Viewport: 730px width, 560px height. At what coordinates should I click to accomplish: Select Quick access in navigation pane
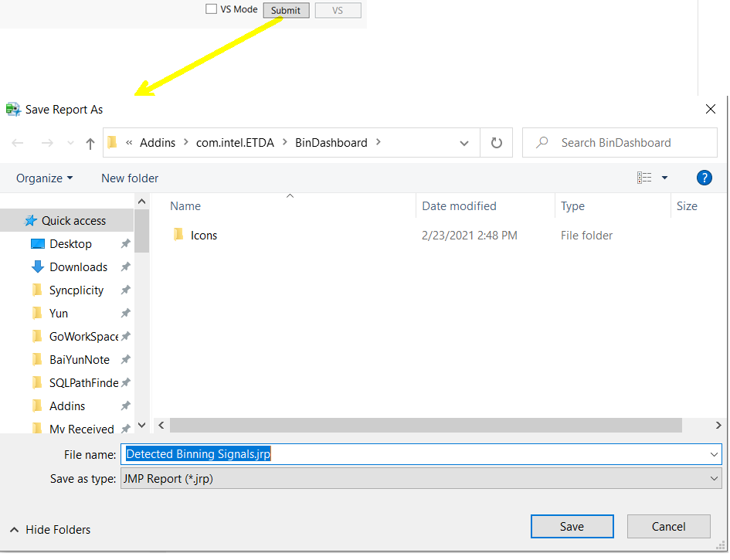click(67, 220)
